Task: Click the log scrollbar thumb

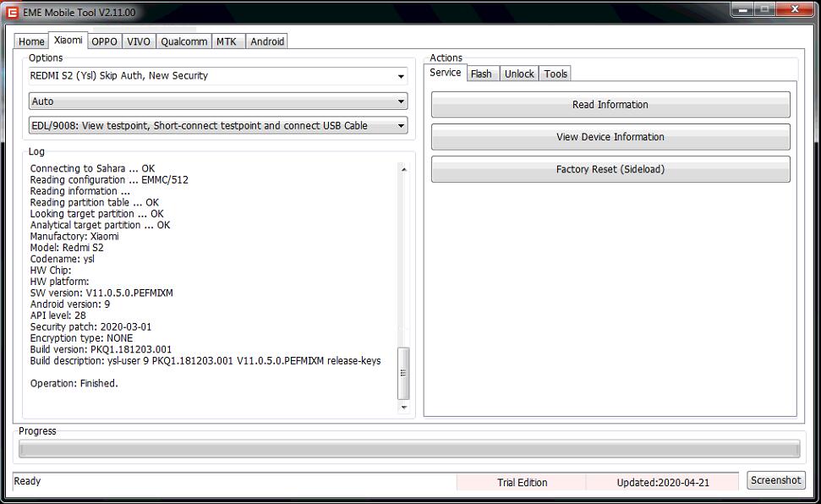Action: (x=403, y=373)
